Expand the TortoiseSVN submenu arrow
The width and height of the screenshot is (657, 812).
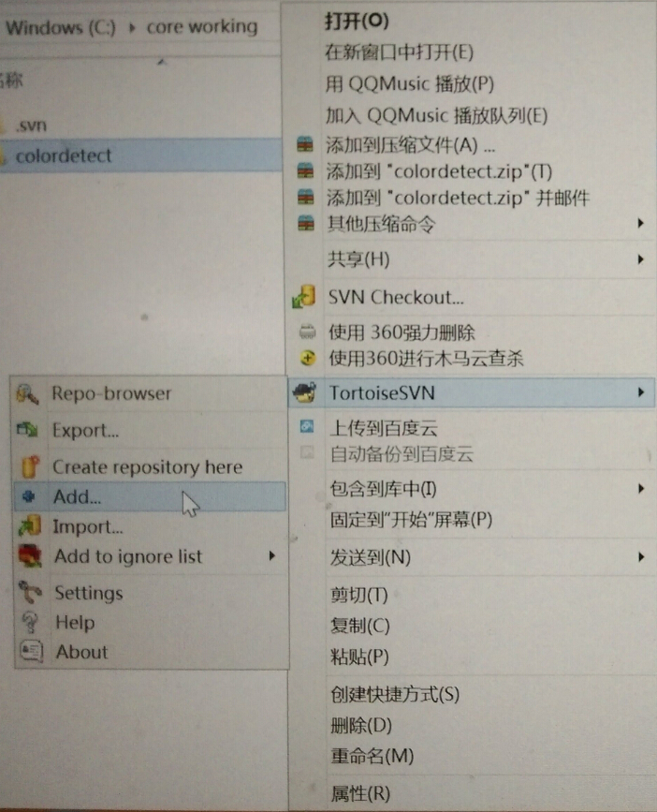[x=641, y=392]
